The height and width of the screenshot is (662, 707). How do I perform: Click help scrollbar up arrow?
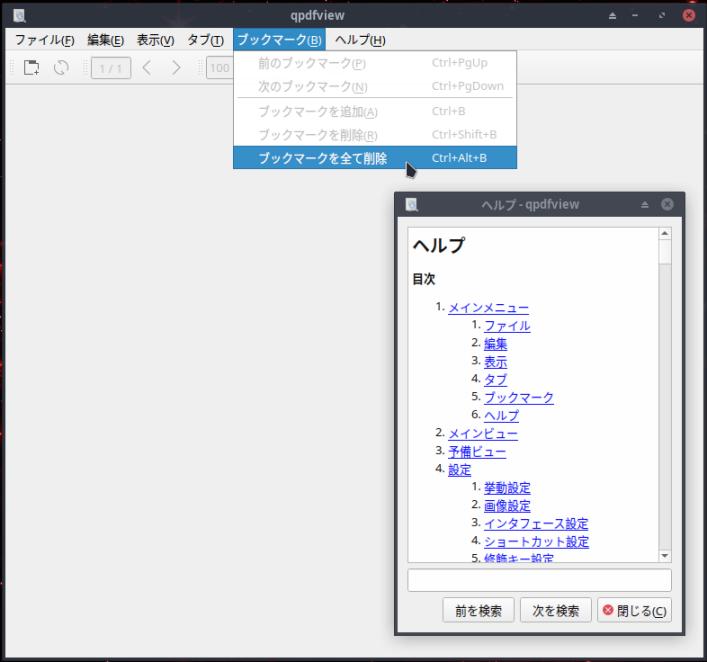click(665, 233)
